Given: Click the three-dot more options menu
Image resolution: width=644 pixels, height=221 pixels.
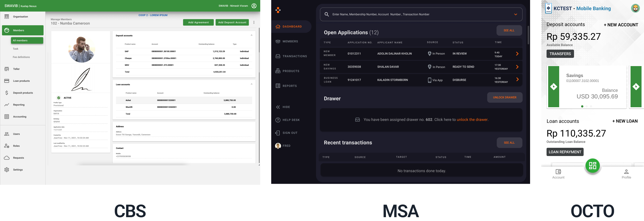Looking at the screenshot, I should [x=254, y=22].
